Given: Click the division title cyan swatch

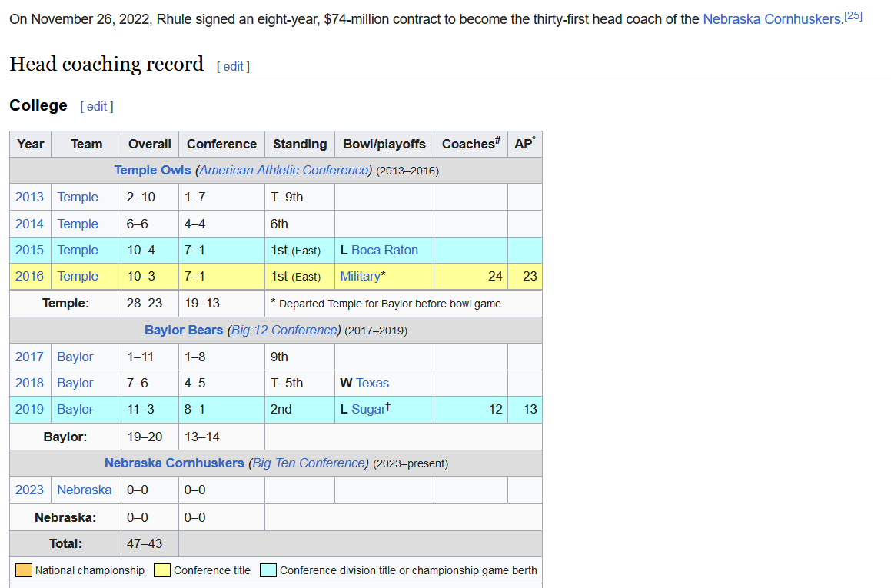Looking at the screenshot, I should coord(268,570).
